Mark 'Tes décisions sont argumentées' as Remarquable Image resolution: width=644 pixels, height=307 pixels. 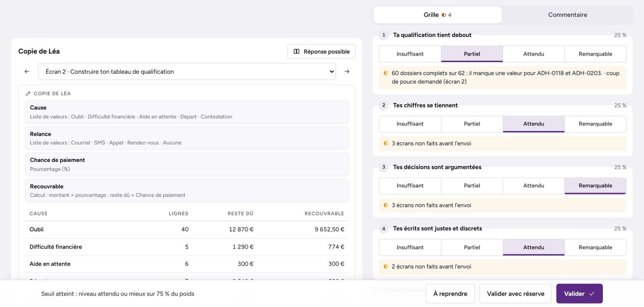(x=595, y=186)
